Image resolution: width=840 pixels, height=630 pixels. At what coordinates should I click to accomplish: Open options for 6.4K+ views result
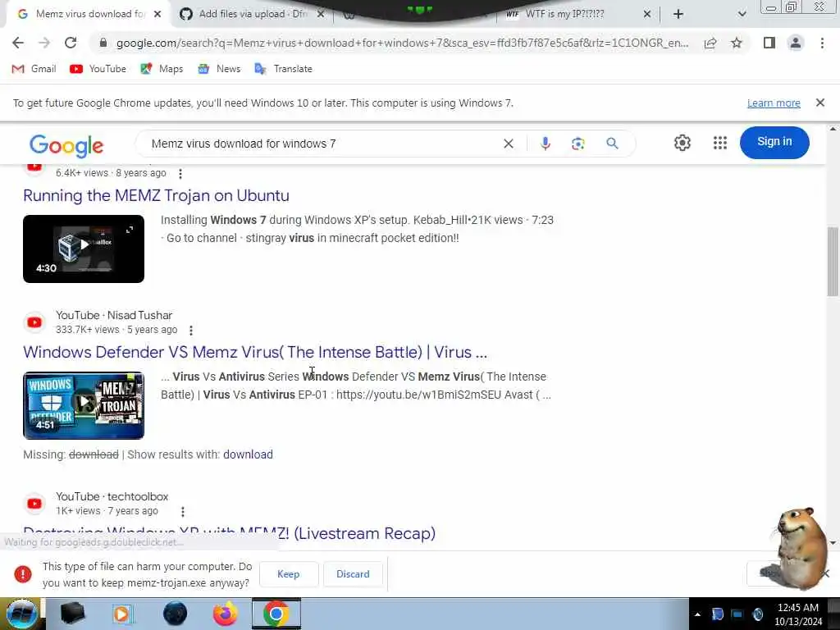coord(180,174)
